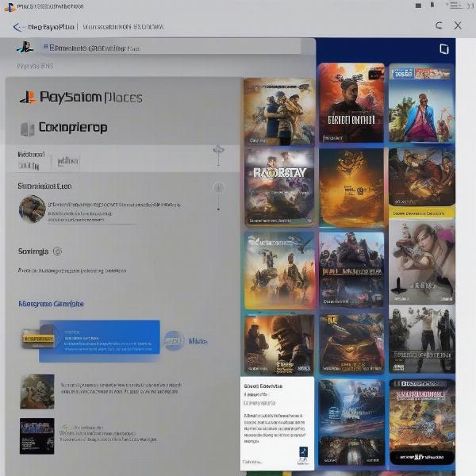
Task: Open the pink-haired woman game cover
Action: click(422, 263)
